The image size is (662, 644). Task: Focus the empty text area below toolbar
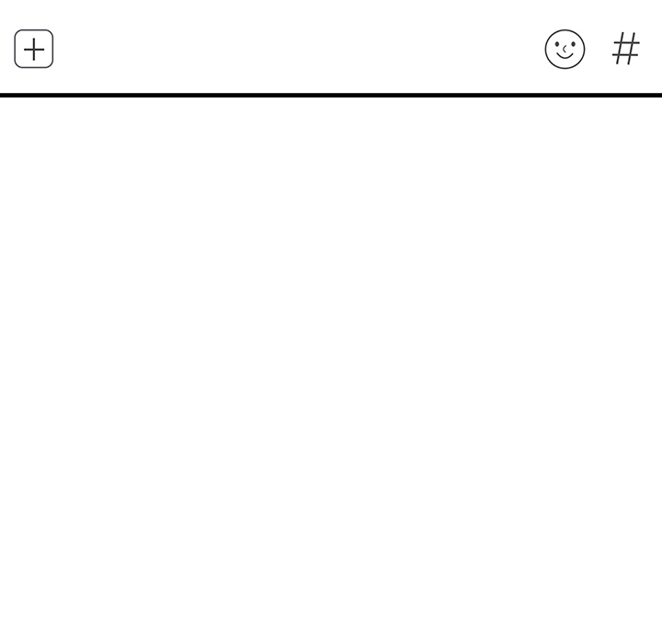[331, 371]
